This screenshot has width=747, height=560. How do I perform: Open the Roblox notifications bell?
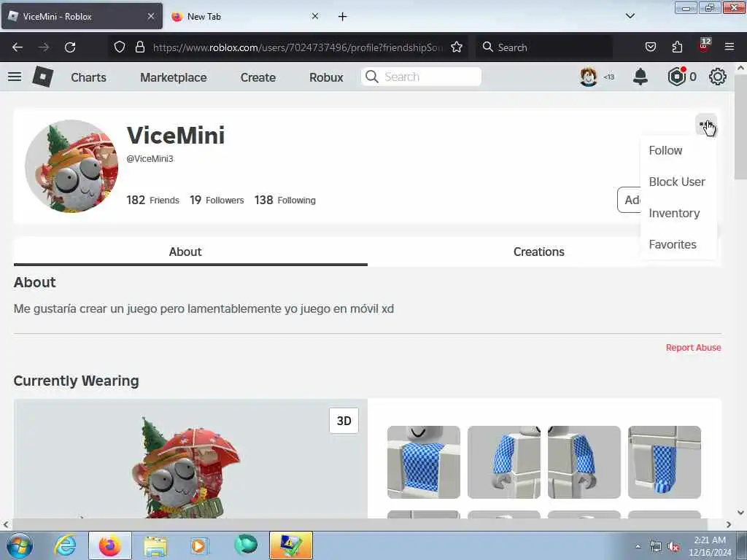tap(640, 77)
